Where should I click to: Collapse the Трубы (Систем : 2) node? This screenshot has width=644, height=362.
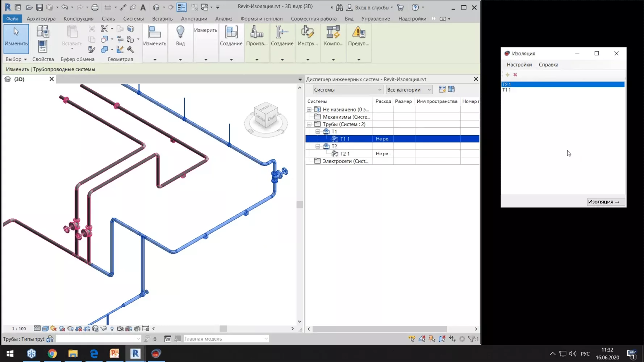[309, 124]
